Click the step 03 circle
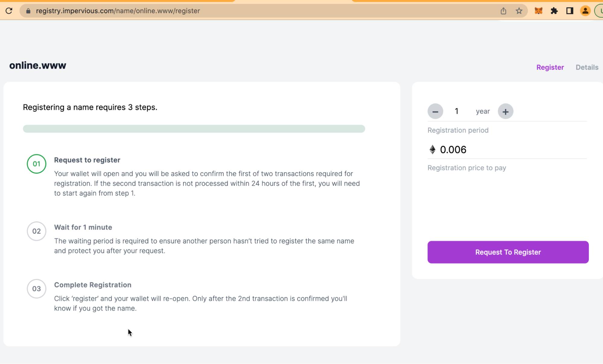The width and height of the screenshot is (603, 364). 36,289
